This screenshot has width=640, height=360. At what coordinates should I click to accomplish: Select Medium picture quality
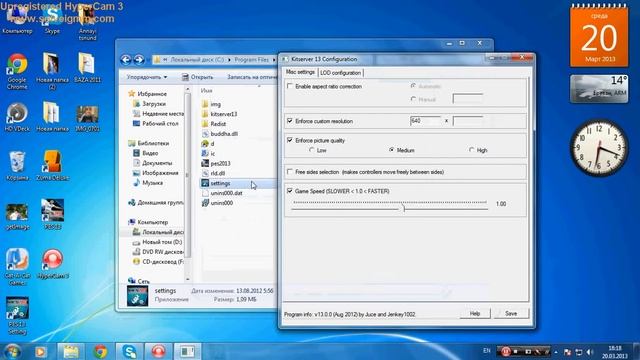392,150
